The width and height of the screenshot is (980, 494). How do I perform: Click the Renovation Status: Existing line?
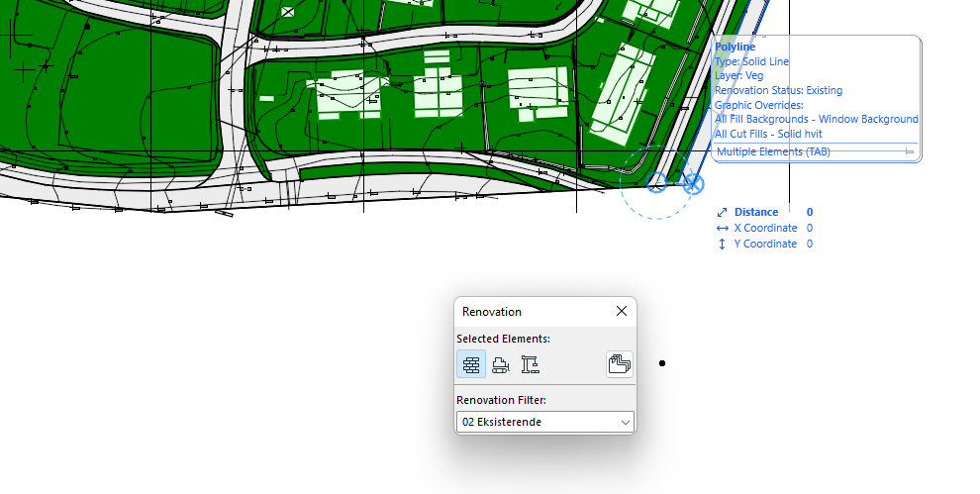click(x=778, y=90)
